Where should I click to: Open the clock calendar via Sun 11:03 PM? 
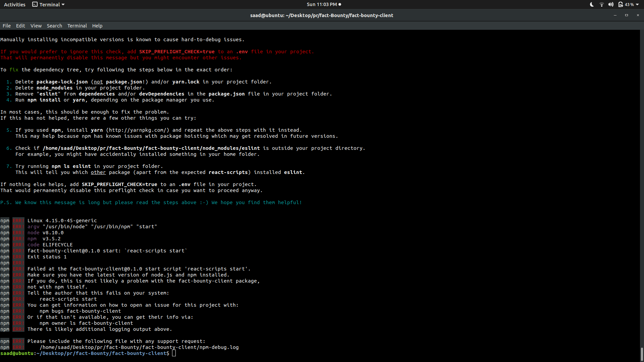coord(321,4)
